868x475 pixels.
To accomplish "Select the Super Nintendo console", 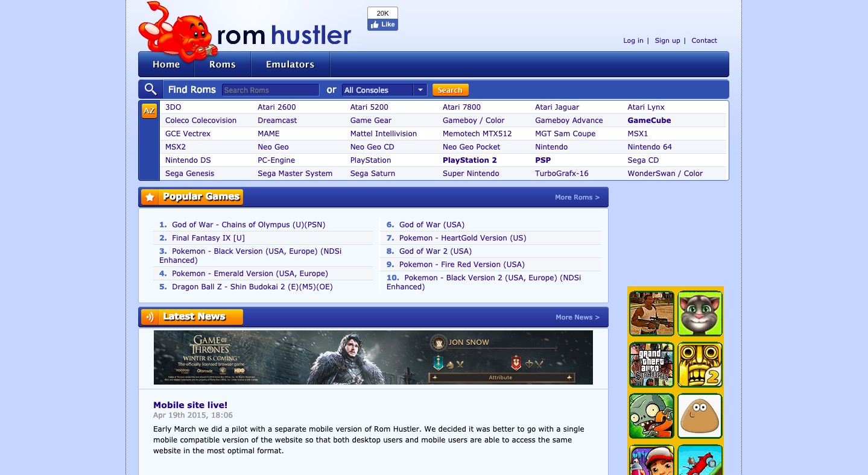I will pyautogui.click(x=471, y=174).
